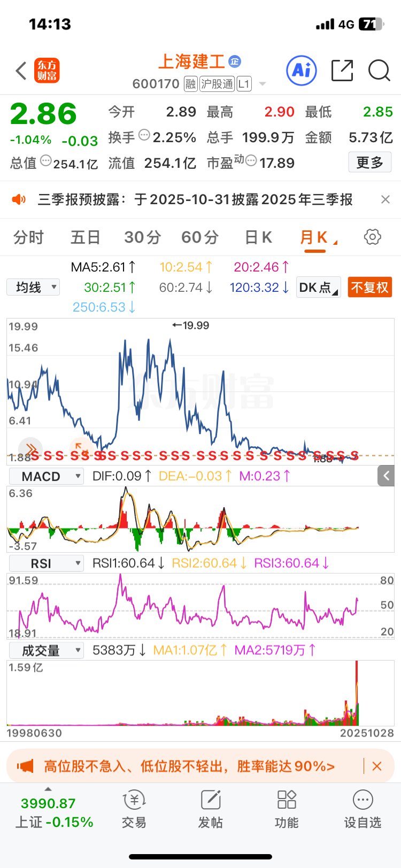Tap the 最低 2.85 value
401x868 pixels.
378,112
